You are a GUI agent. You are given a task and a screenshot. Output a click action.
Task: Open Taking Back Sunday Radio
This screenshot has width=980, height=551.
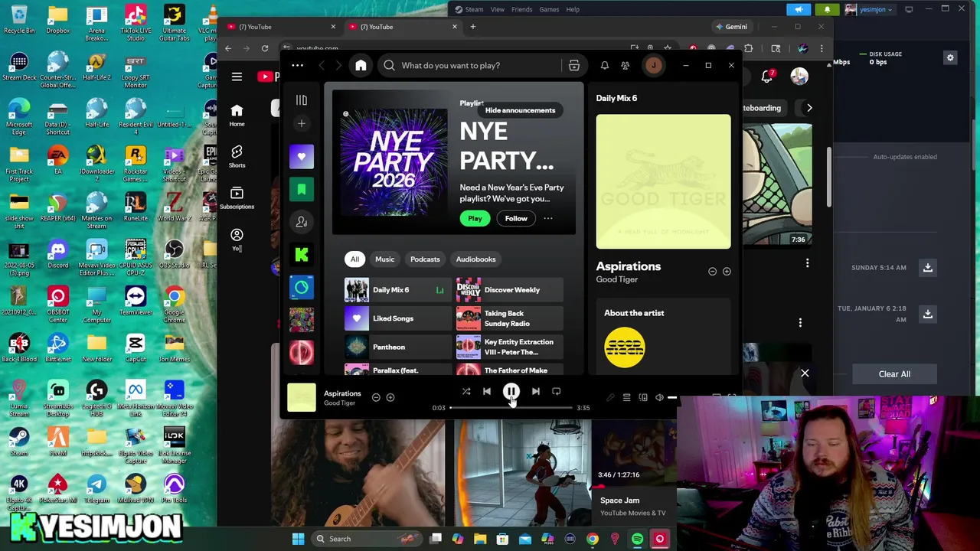(510, 318)
